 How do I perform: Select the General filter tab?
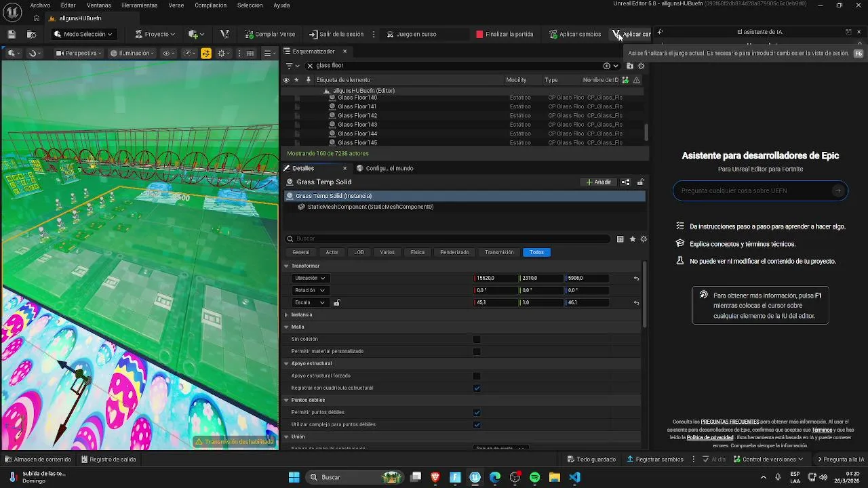click(x=300, y=252)
